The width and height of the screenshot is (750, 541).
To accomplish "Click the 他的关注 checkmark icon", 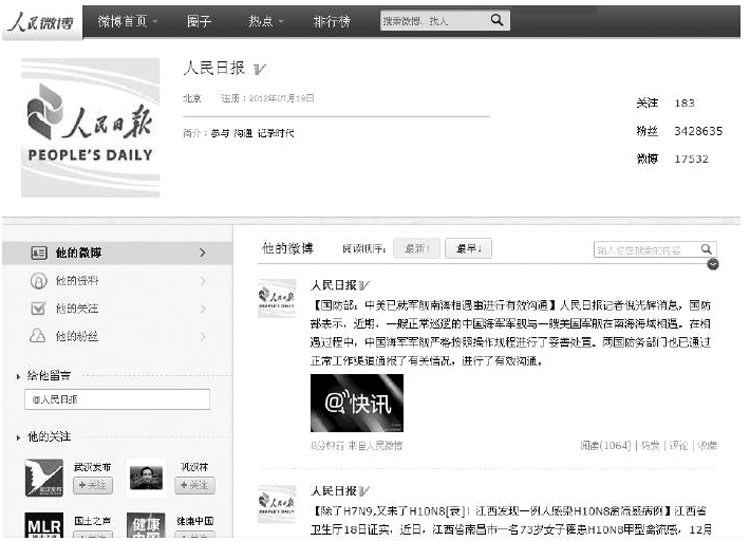I will coord(39,308).
